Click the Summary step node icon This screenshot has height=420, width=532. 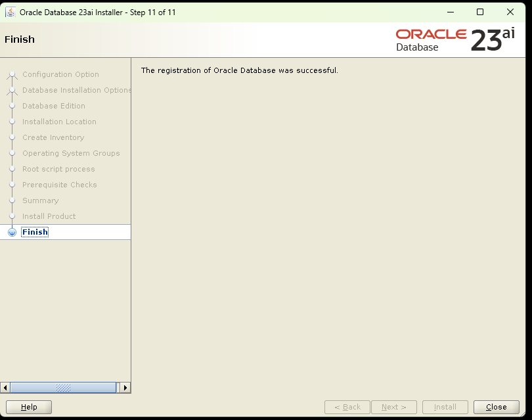point(12,200)
